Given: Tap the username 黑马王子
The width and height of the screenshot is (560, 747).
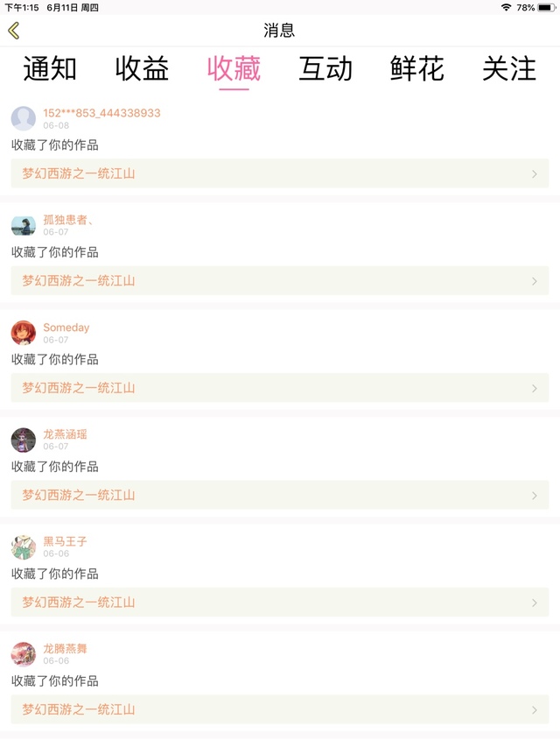Looking at the screenshot, I should [65, 541].
